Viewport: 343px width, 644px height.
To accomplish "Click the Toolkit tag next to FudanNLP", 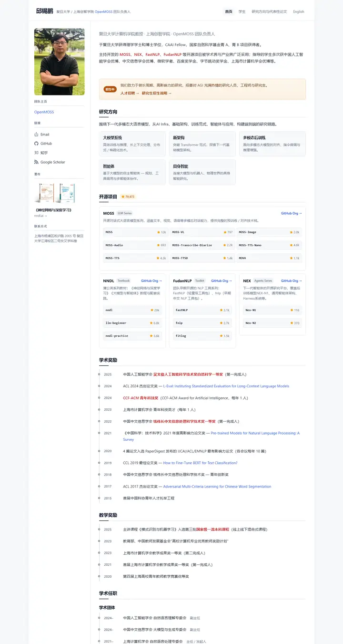I will (199, 280).
